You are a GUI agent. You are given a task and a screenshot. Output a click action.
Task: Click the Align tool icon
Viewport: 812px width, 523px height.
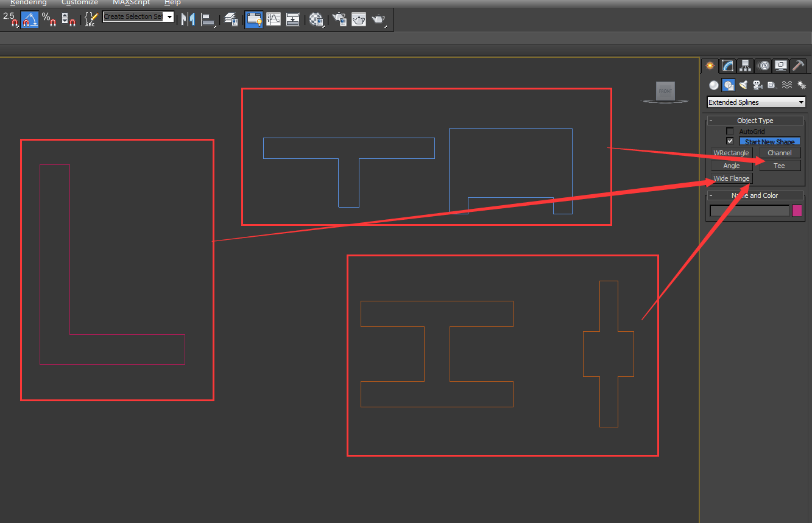208,19
